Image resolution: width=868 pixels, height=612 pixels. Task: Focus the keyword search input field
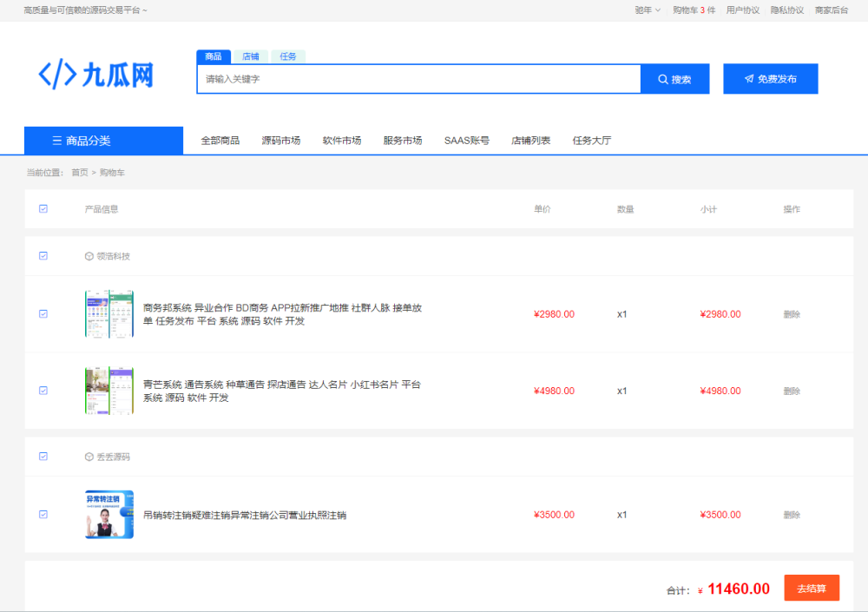418,79
